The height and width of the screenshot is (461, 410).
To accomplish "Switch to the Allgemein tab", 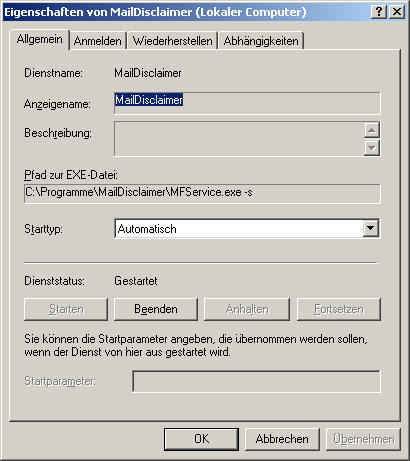I will tap(39, 39).
